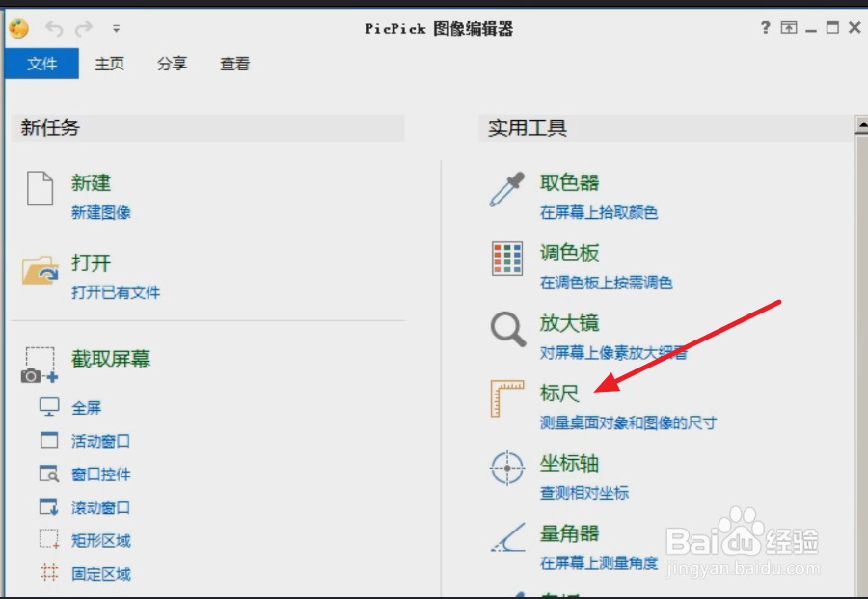Image resolution: width=868 pixels, height=599 pixels.
Task: Click the PicPick palette logo icon
Action: (19, 28)
